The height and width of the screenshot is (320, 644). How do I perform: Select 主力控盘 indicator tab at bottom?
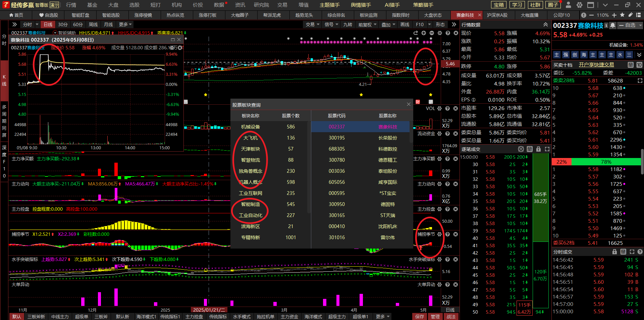[x=194, y=316]
